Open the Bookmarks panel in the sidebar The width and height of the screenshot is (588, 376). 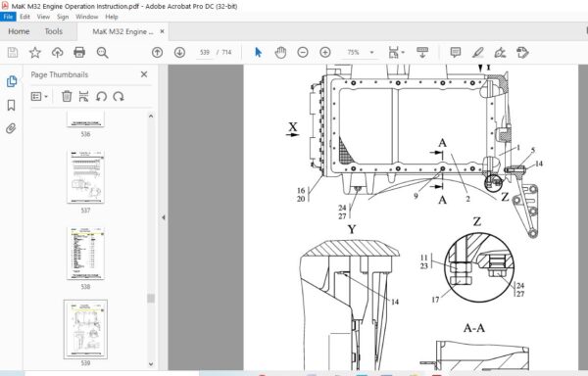11,105
